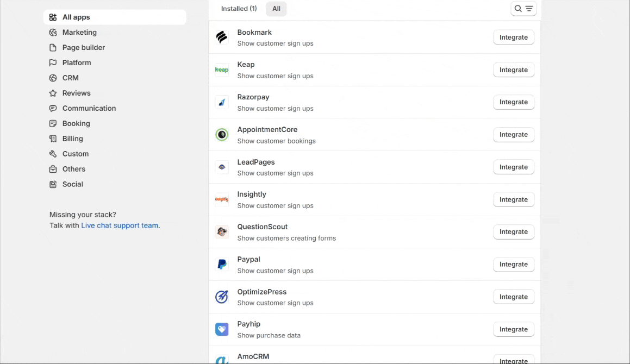Click the Paypal app name

point(249,259)
